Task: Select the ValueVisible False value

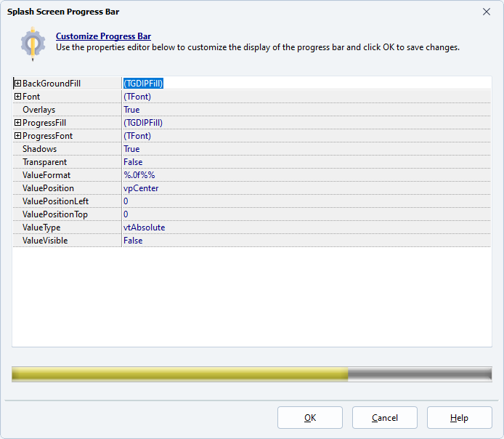Action: coord(133,241)
